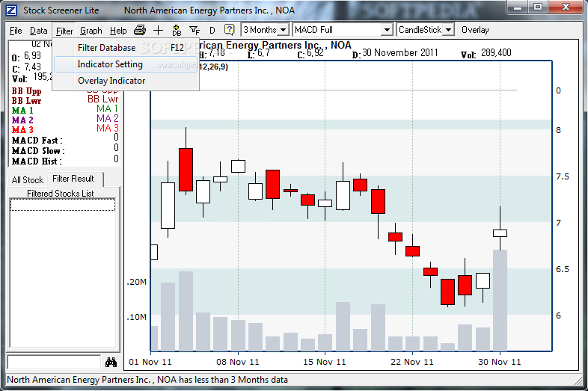Select the empty row in Filtered Stocks List
Image resolution: width=588 pixels, height=391 pixels.
tap(63, 205)
